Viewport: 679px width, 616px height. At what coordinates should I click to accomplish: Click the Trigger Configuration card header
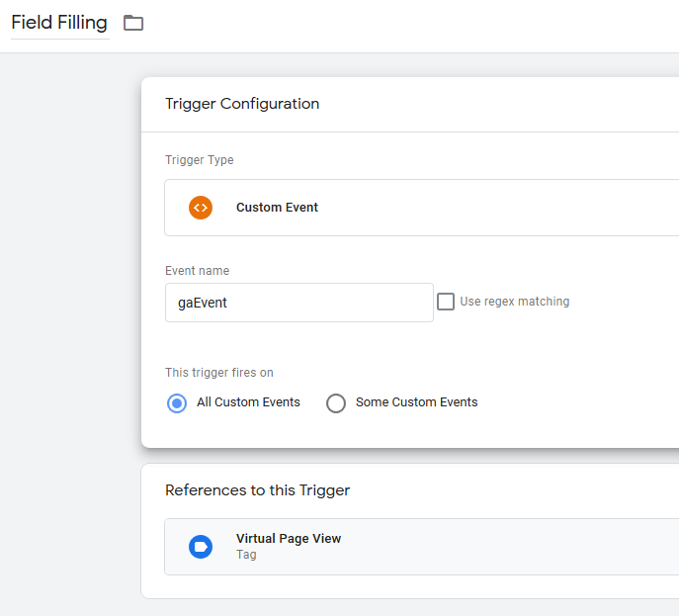coord(409,105)
